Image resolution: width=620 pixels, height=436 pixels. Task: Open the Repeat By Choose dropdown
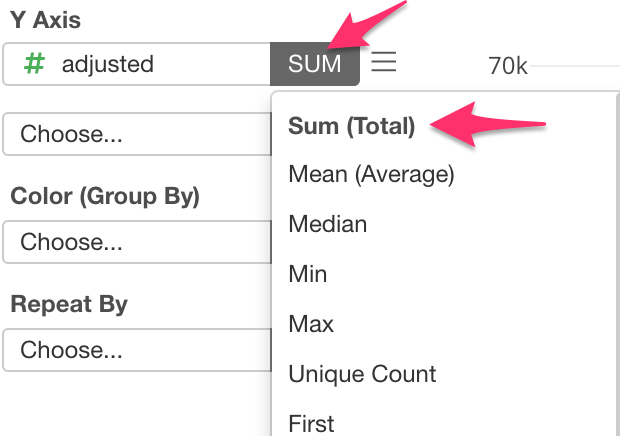[x=137, y=350]
